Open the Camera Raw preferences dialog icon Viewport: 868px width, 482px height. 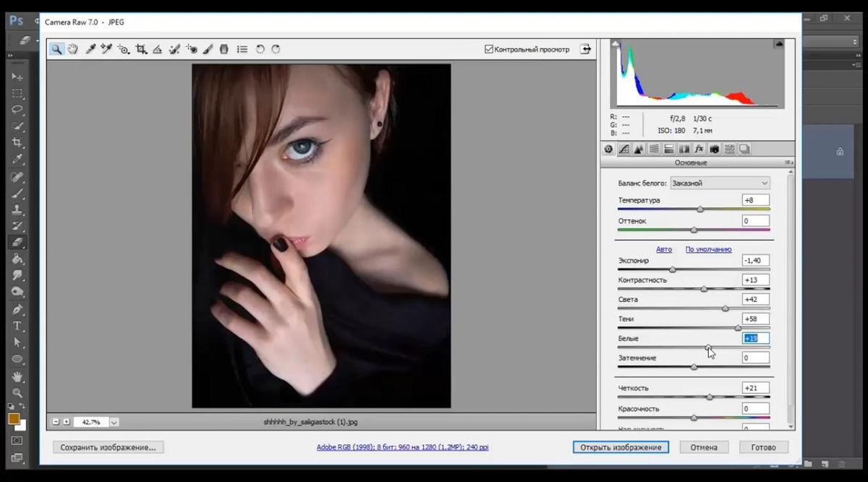(x=242, y=49)
